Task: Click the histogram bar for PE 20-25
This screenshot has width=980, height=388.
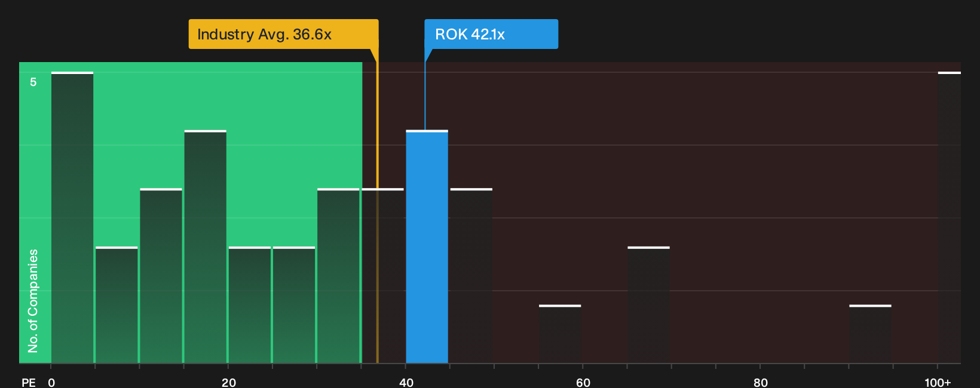Action: point(250,304)
